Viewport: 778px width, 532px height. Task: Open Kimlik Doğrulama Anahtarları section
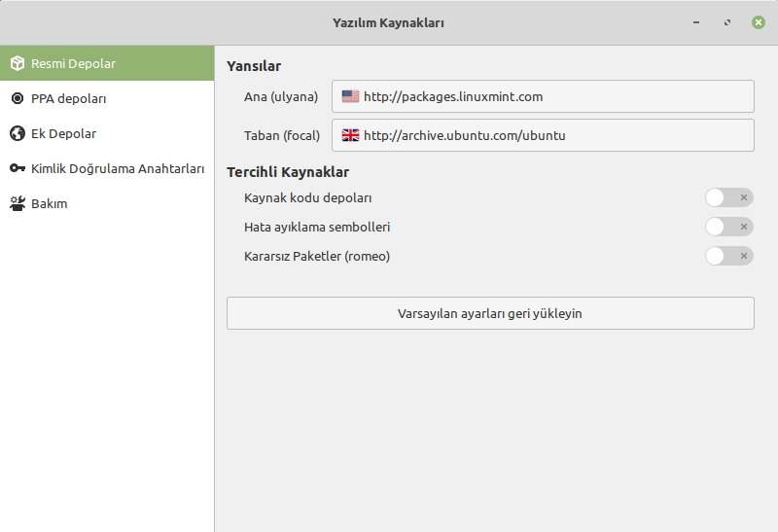point(107,168)
